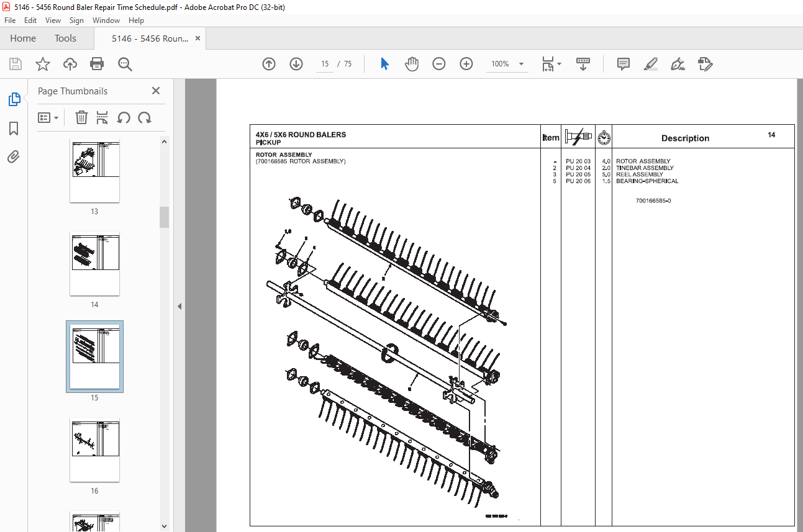Select the arrow Selection tool
803x532 pixels.
[384, 64]
